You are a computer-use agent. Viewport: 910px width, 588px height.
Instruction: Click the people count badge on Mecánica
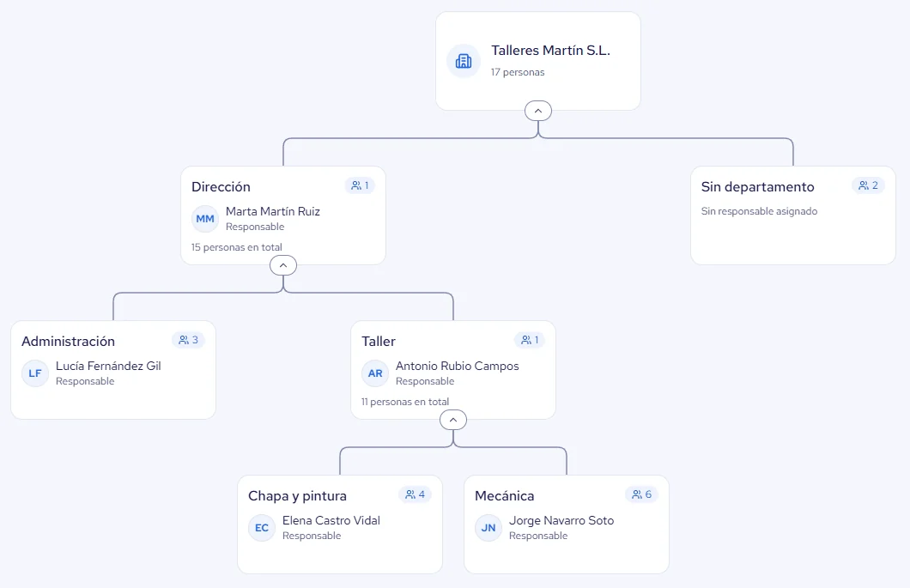point(642,494)
